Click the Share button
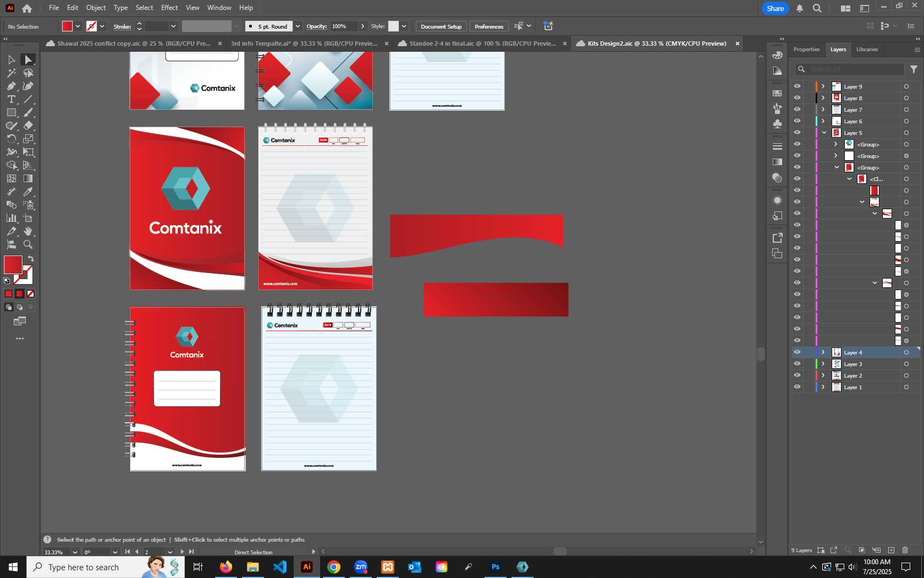Screen dimensions: 924x578 click(x=775, y=8)
